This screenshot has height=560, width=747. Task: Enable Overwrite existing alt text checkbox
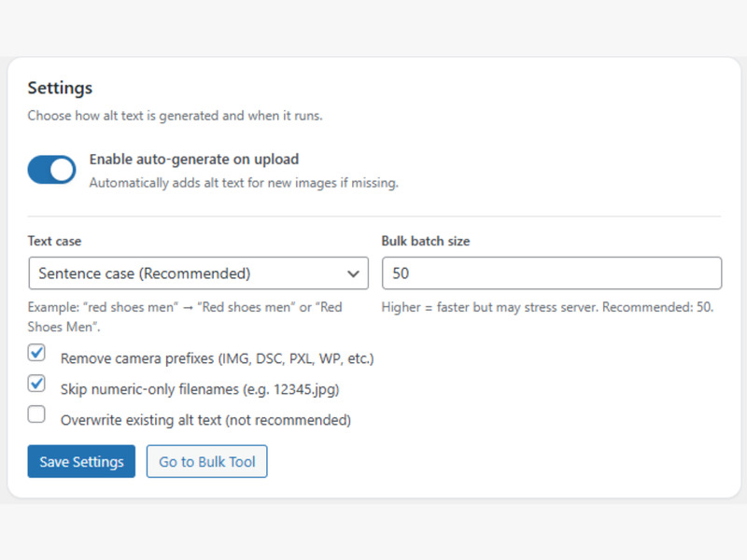pyautogui.click(x=36, y=414)
